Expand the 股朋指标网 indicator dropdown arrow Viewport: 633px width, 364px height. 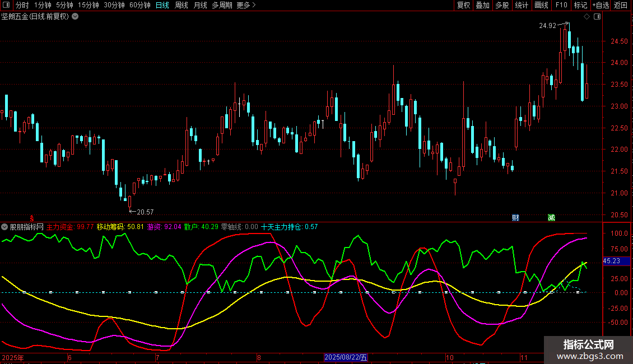[4, 227]
